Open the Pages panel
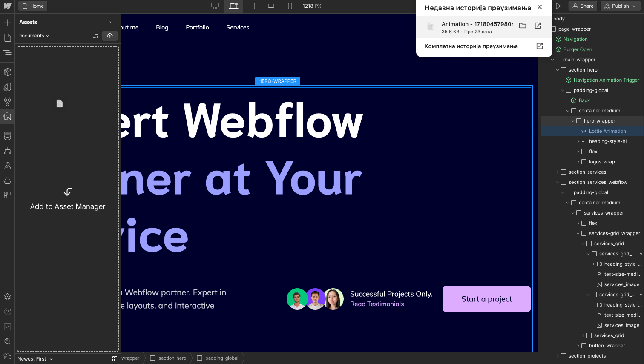The width and height of the screenshot is (644, 364). [7, 38]
